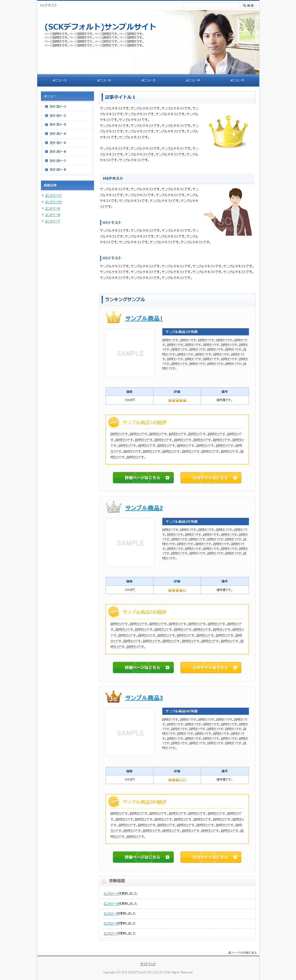
Task: Open メニュー3 in navigation bar
Action: coord(148,80)
